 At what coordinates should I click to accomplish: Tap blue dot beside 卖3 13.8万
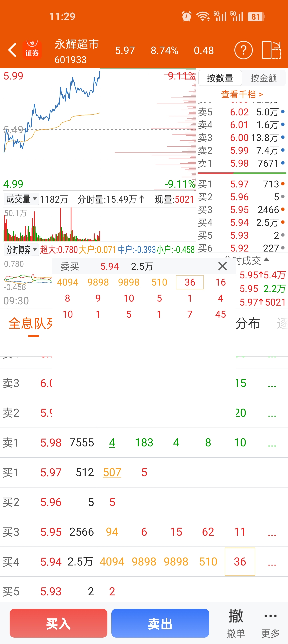coord(283,137)
